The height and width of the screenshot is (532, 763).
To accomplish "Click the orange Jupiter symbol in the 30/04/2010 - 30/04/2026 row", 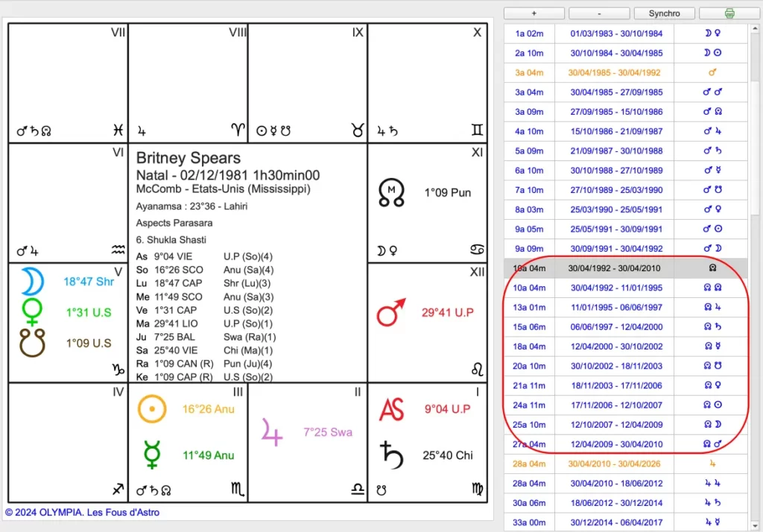I will tap(712, 464).
